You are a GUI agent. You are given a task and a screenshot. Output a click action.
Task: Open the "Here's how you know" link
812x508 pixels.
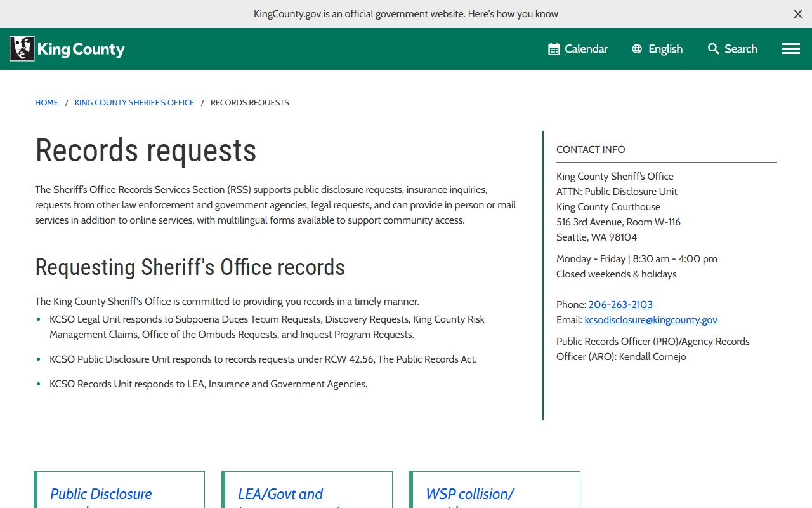[x=513, y=13]
